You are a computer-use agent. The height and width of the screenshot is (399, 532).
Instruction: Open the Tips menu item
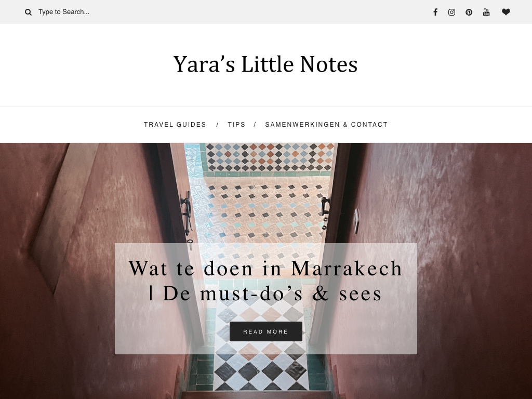coord(236,125)
